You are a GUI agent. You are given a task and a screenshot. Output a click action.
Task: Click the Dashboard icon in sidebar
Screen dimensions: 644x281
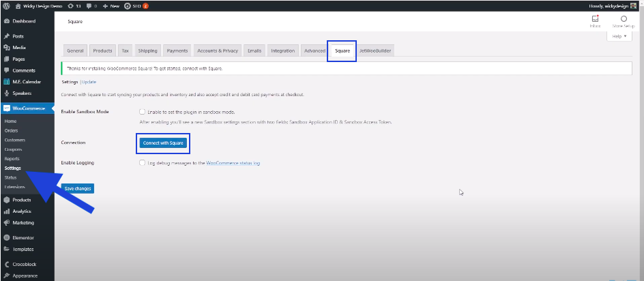pos(6,21)
